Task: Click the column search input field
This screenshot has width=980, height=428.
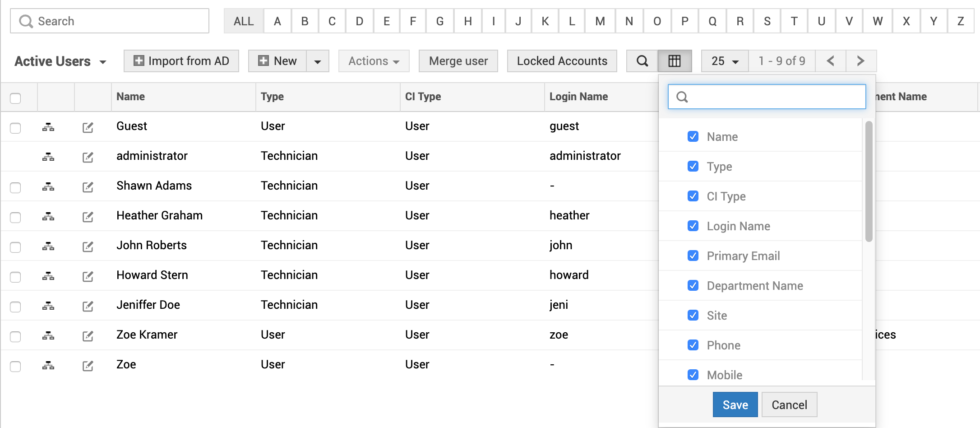Action: (767, 97)
